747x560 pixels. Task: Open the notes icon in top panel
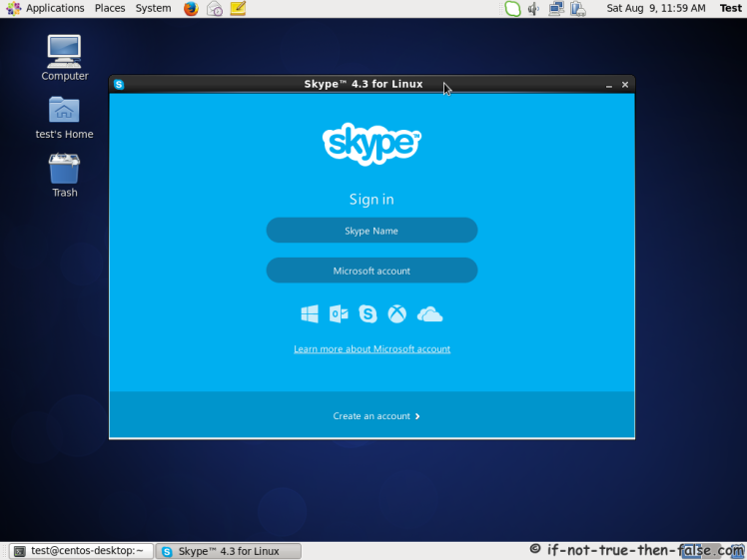[x=238, y=9]
